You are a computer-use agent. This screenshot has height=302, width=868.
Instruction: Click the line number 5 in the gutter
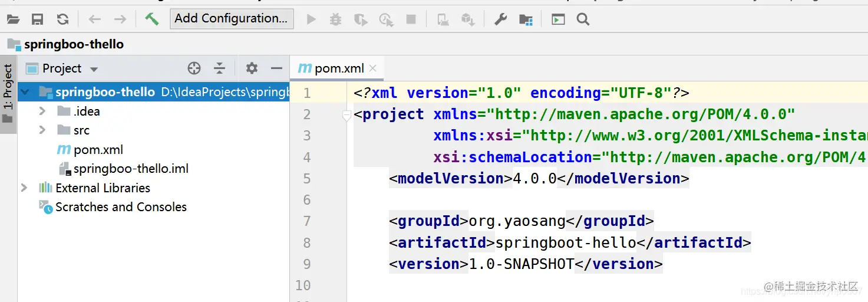pyautogui.click(x=306, y=179)
